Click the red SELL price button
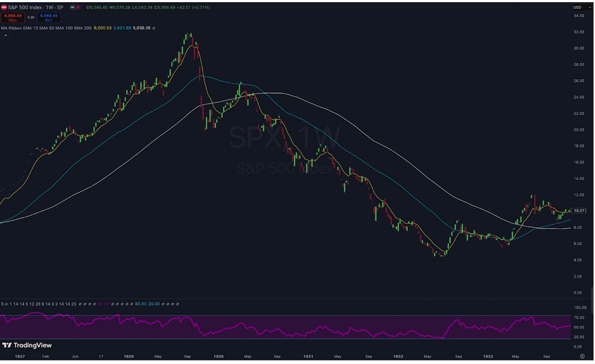The width and height of the screenshot is (595, 364). [x=11, y=17]
